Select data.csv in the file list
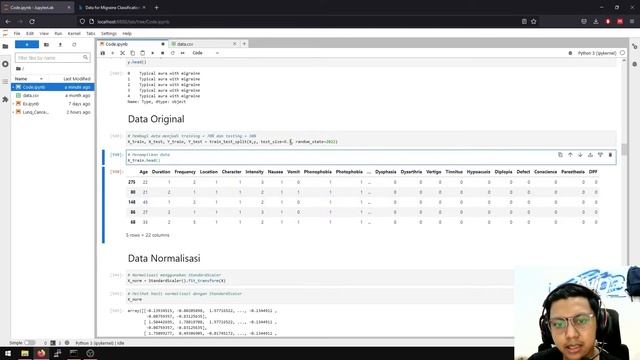Screen dimensions: 640x360 click(53, 96)
